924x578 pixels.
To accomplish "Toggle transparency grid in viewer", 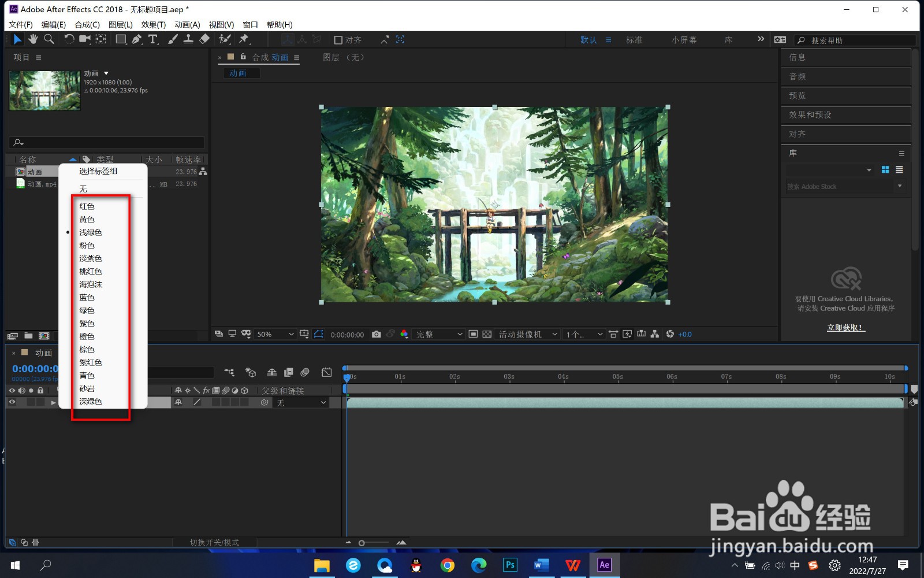I will [x=487, y=334].
